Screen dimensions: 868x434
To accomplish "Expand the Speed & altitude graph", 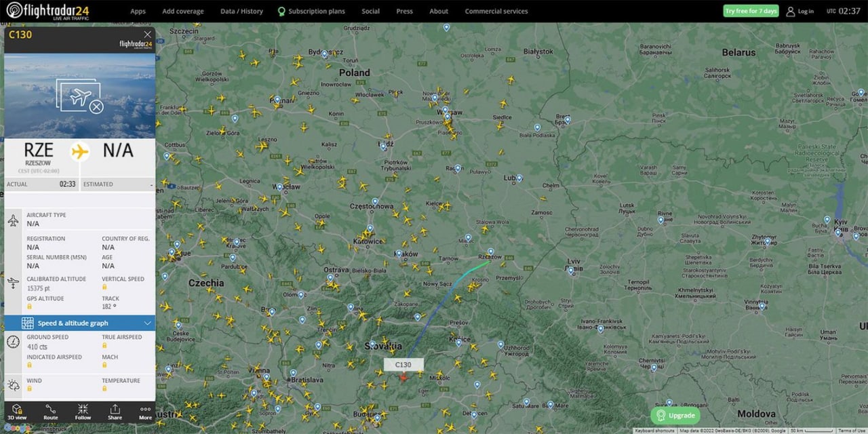I will tap(80, 323).
